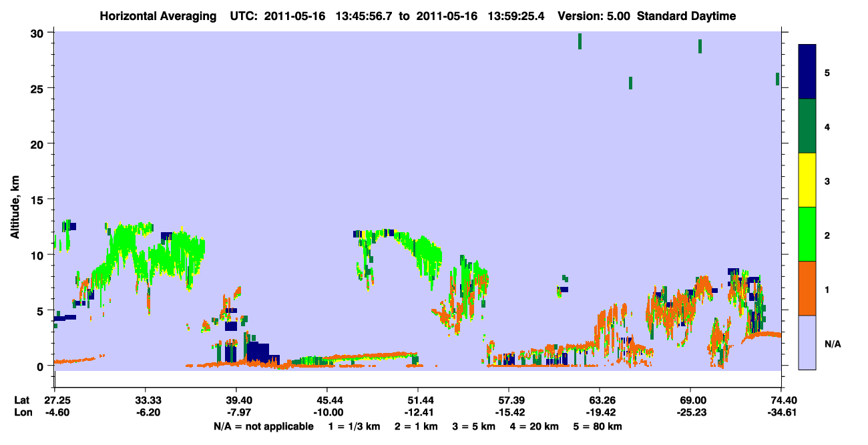
Task: Click the lavender N/A colorbar segment
Action: click(807, 342)
